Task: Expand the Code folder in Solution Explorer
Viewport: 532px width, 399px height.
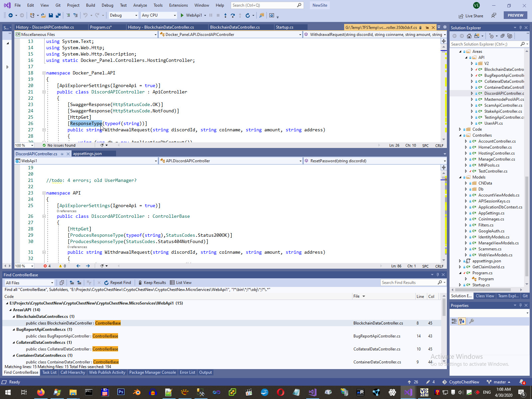Action: [461, 129]
